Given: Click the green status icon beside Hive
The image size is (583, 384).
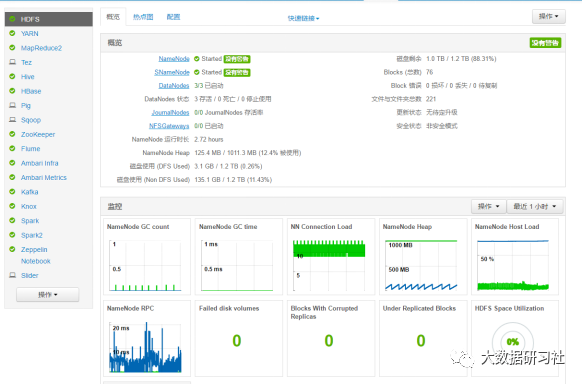Looking at the screenshot, I should coord(12,77).
